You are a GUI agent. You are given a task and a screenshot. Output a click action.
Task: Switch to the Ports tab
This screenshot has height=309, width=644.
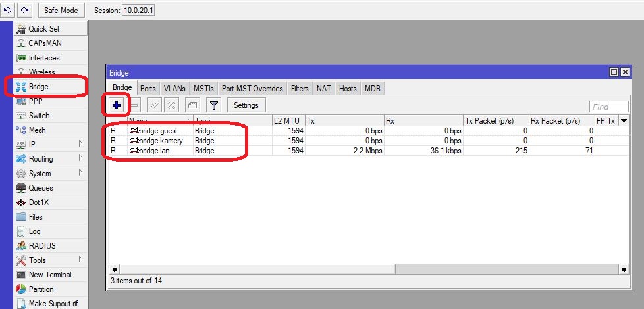(148, 89)
